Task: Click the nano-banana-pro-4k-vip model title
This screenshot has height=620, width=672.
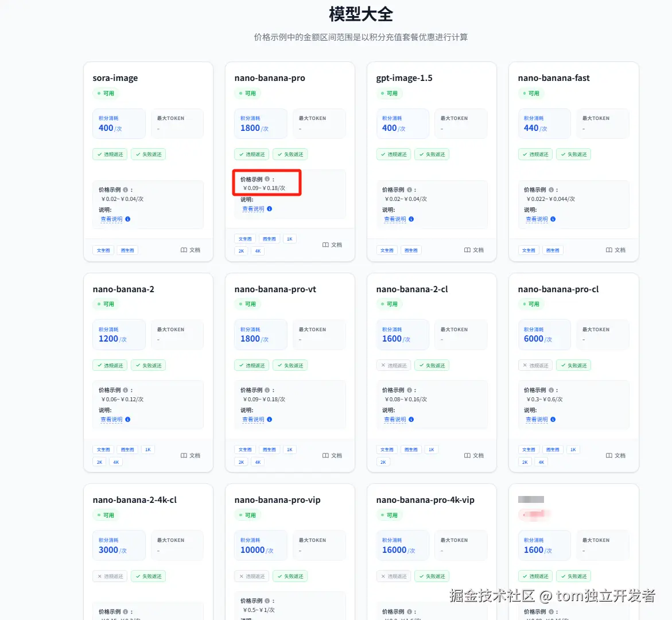Action: pos(425,500)
